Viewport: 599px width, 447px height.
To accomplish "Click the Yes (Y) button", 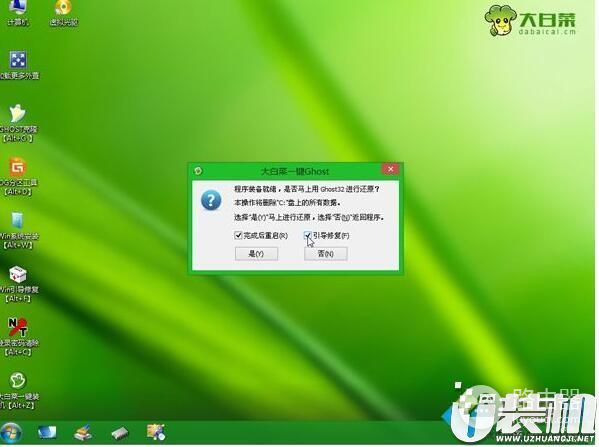I will (256, 254).
